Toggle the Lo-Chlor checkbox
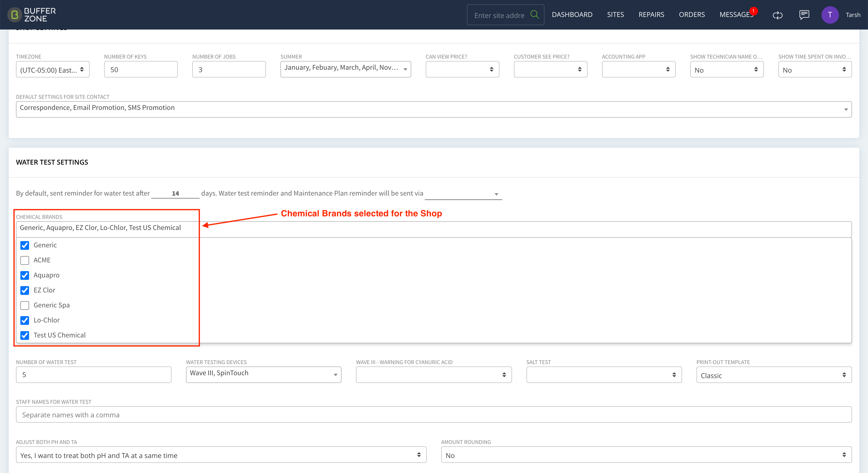This screenshot has height=473, width=868. (25, 320)
